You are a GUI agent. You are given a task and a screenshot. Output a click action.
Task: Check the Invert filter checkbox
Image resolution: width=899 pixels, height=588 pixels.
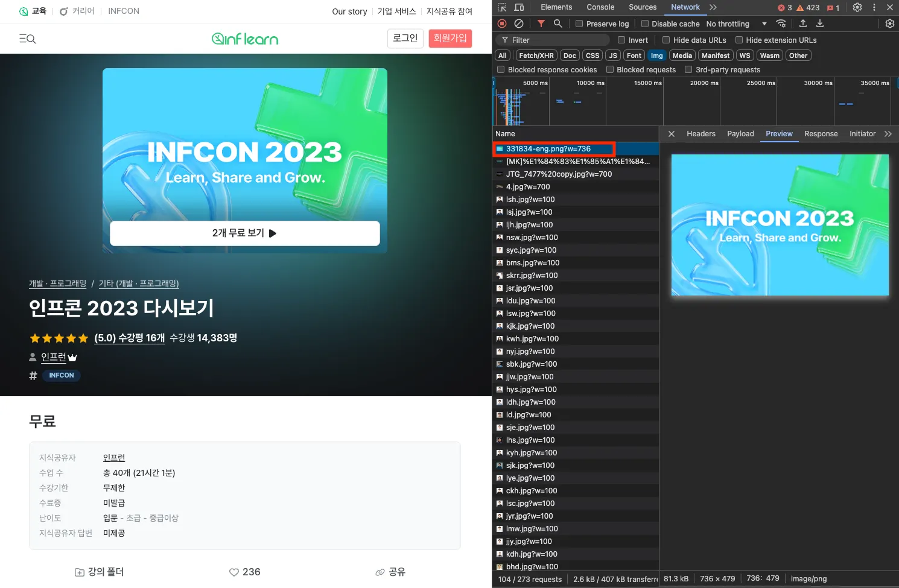(621, 40)
